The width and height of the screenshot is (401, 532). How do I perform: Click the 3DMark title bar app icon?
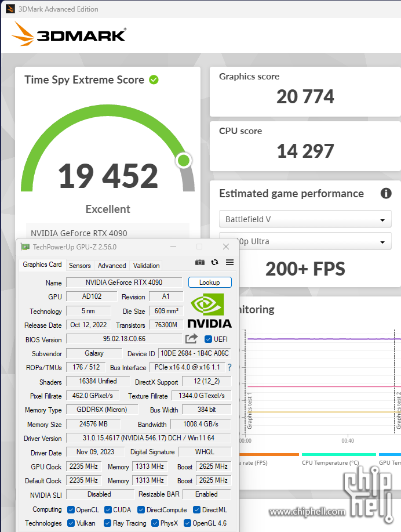[x=10, y=9]
